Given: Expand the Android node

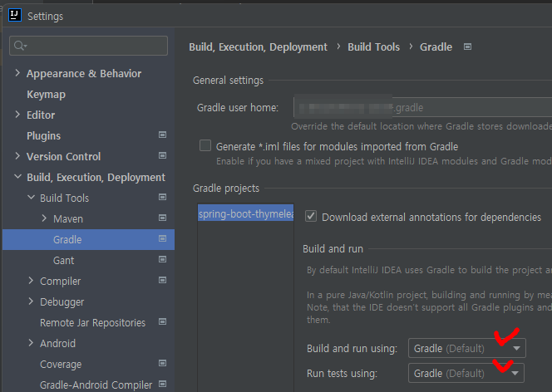Looking at the screenshot, I should pyautogui.click(x=31, y=343).
